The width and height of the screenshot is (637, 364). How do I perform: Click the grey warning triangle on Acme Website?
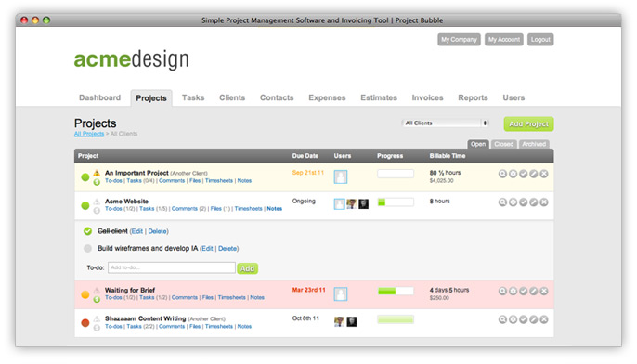coord(97,201)
